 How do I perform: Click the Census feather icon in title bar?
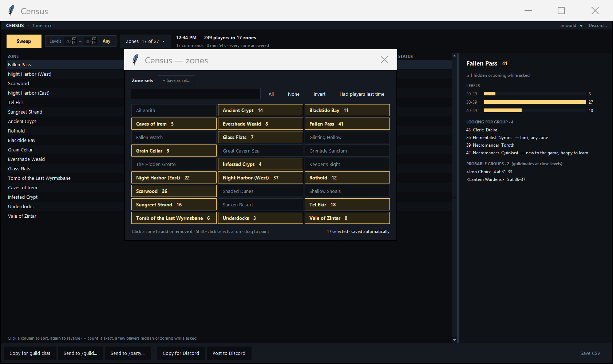click(x=11, y=11)
